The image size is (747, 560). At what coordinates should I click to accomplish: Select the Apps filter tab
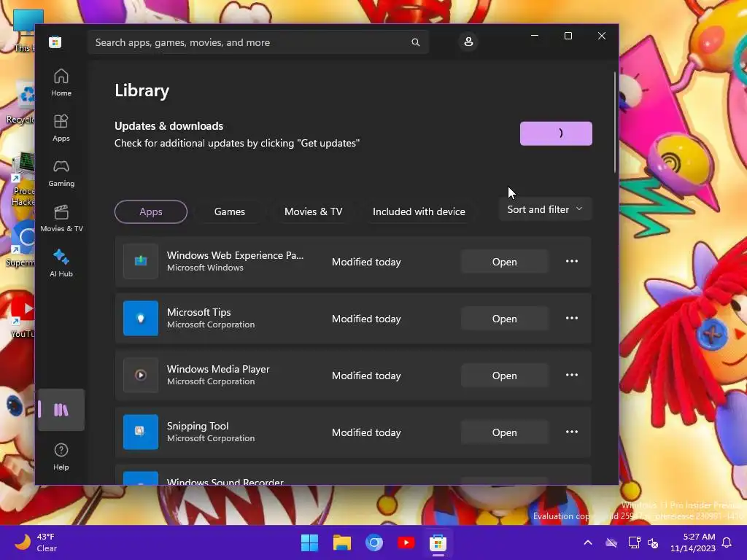(151, 211)
